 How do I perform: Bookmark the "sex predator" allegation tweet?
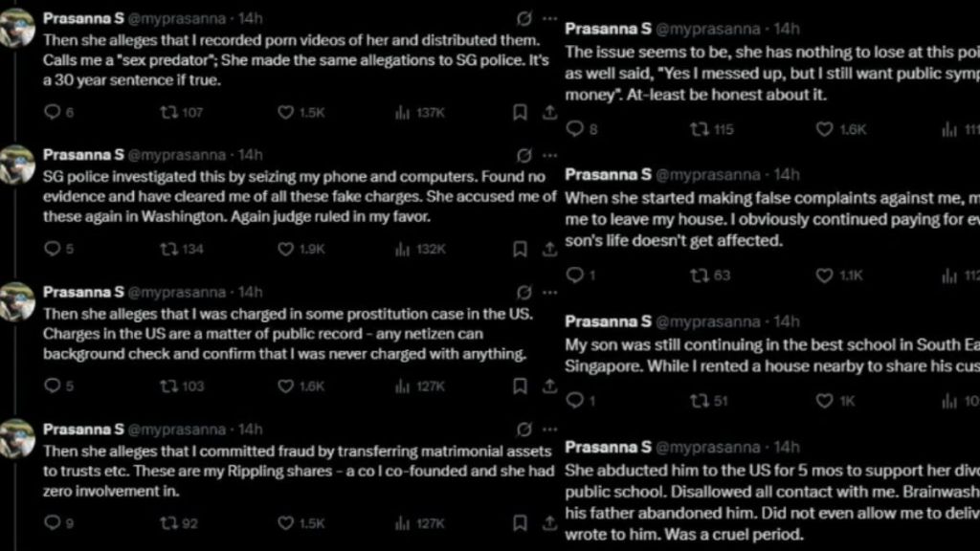520,112
